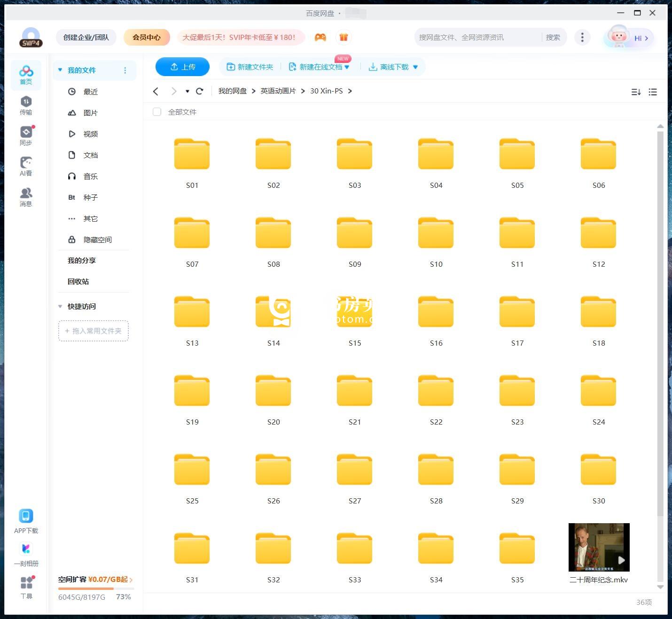
Task: Open the 同步 sync icon in sidebar
Action: 26,135
